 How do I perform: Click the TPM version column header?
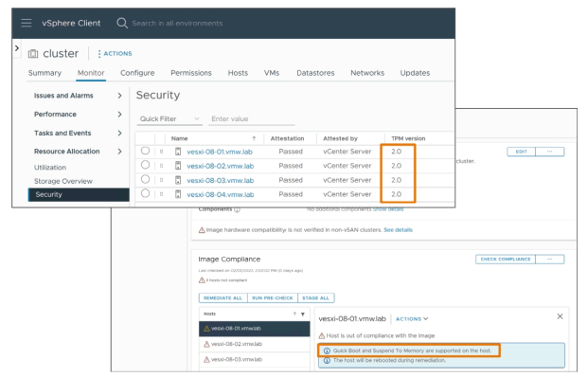coord(408,138)
